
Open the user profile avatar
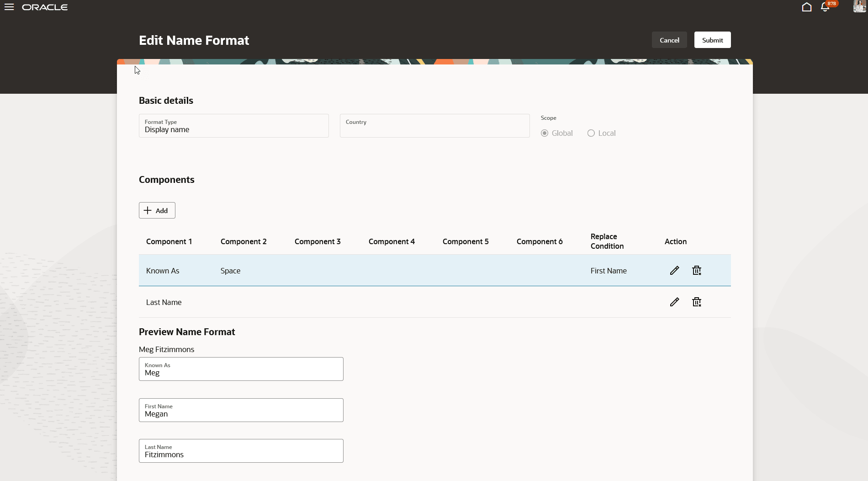tap(859, 6)
